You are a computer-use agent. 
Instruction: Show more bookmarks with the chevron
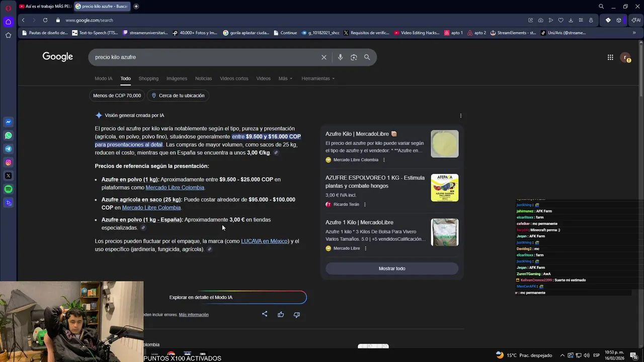click(634, 33)
